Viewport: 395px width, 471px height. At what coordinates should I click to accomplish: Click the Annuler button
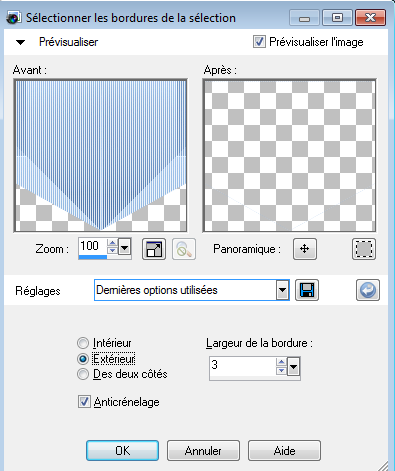[x=203, y=451]
